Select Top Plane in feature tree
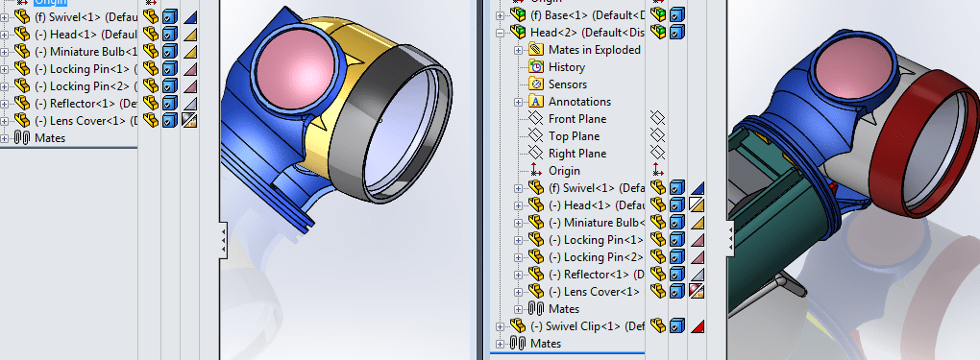 (x=574, y=135)
